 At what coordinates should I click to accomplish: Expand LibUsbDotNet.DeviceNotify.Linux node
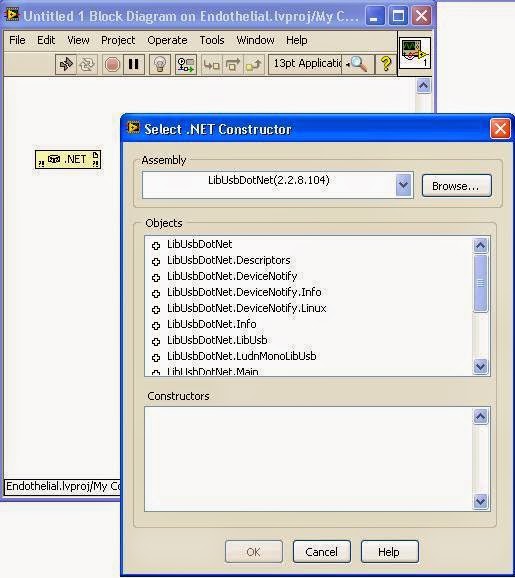click(156, 309)
